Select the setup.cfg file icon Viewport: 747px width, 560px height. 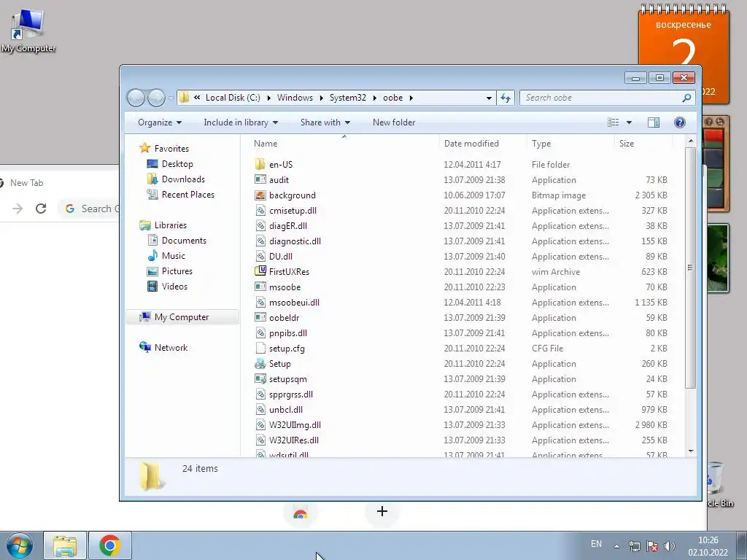point(260,348)
